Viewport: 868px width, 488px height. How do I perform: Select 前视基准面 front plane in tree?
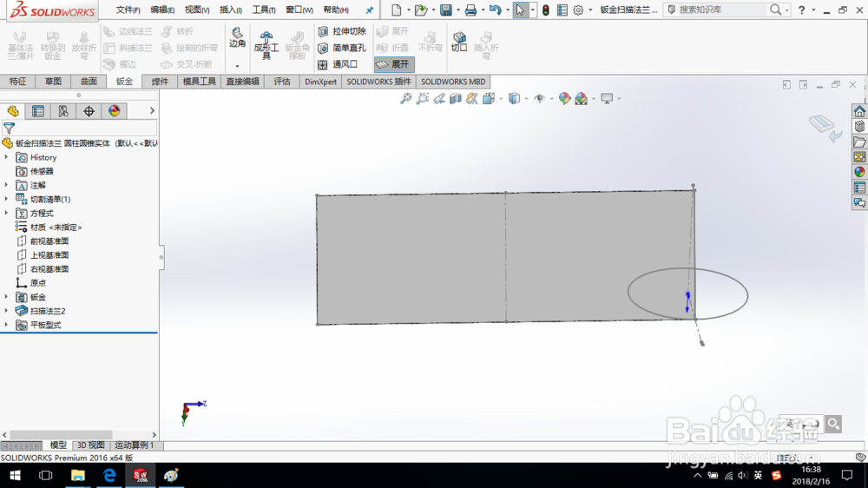click(x=43, y=241)
